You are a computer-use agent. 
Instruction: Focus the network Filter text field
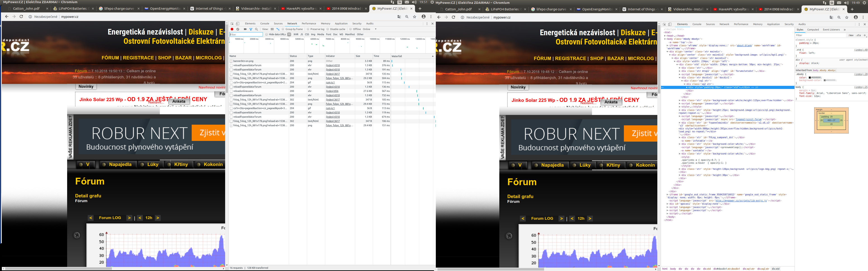(246, 34)
